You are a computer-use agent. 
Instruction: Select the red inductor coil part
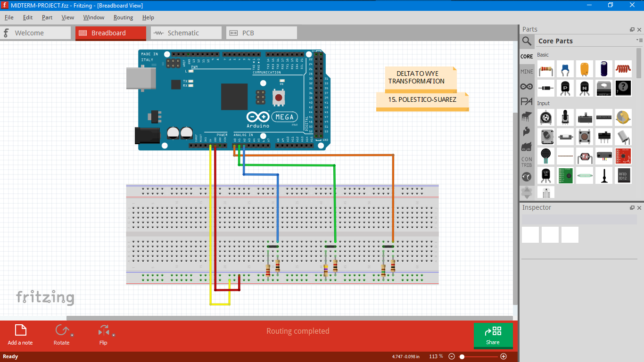[623, 69]
